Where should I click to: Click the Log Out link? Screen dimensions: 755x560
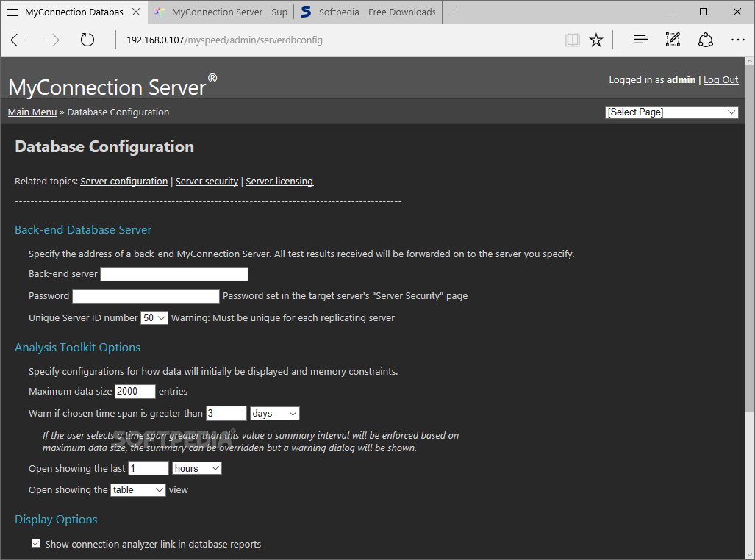click(x=720, y=80)
